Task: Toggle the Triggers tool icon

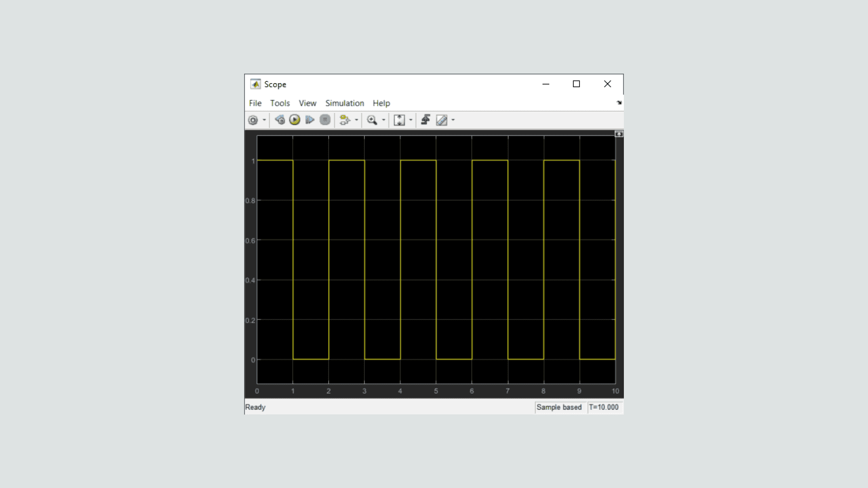Action: [425, 120]
